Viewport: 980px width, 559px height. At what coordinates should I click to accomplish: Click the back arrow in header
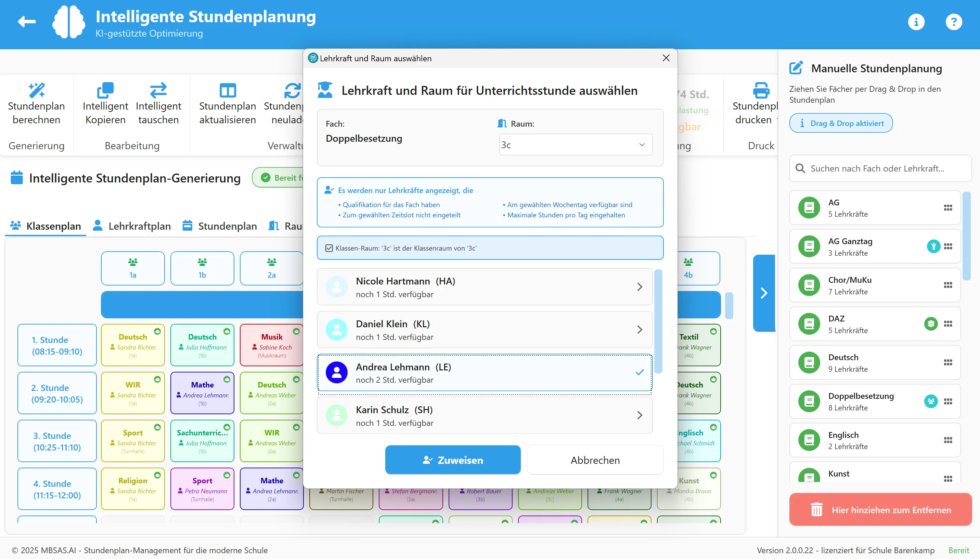coord(27,22)
